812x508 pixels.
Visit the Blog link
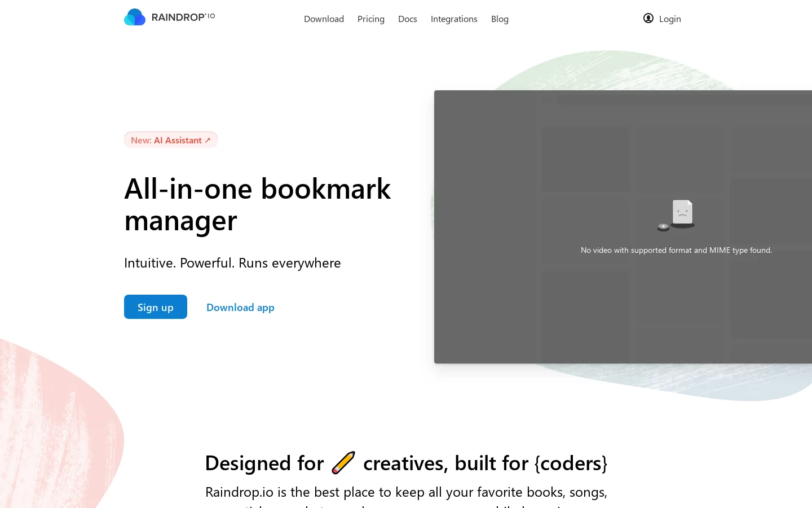point(500,19)
